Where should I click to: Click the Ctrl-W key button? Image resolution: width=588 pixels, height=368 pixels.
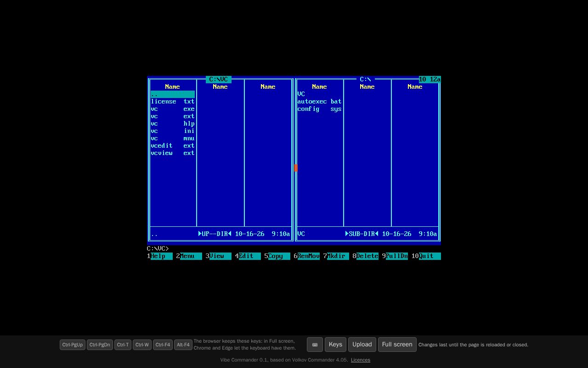(142, 345)
